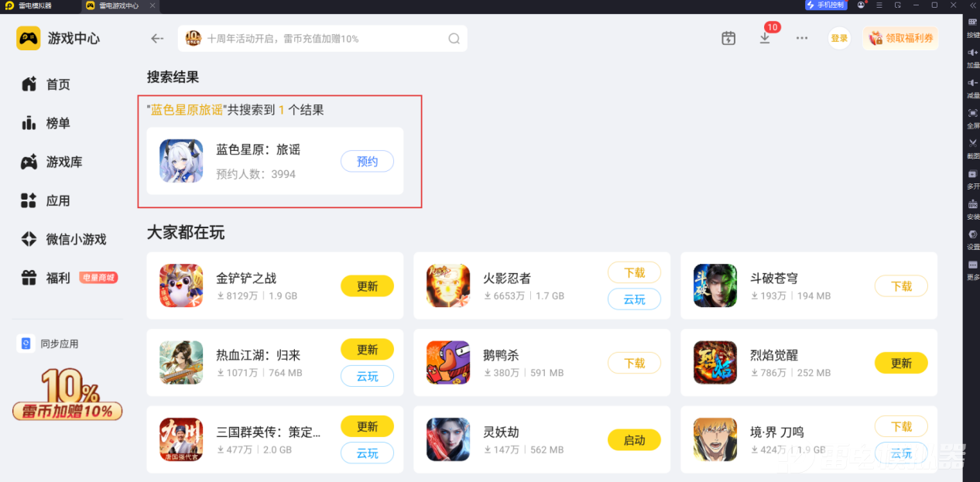Click the 登录 login button
The width and height of the screenshot is (980, 482).
[839, 38]
